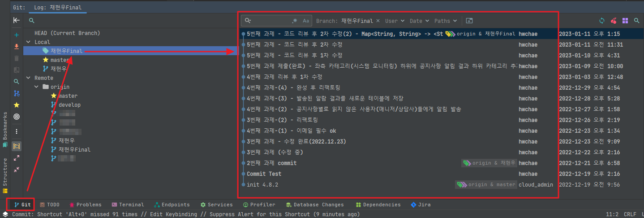Select remote origin master branch
The image size is (644, 218).
click(64, 96)
